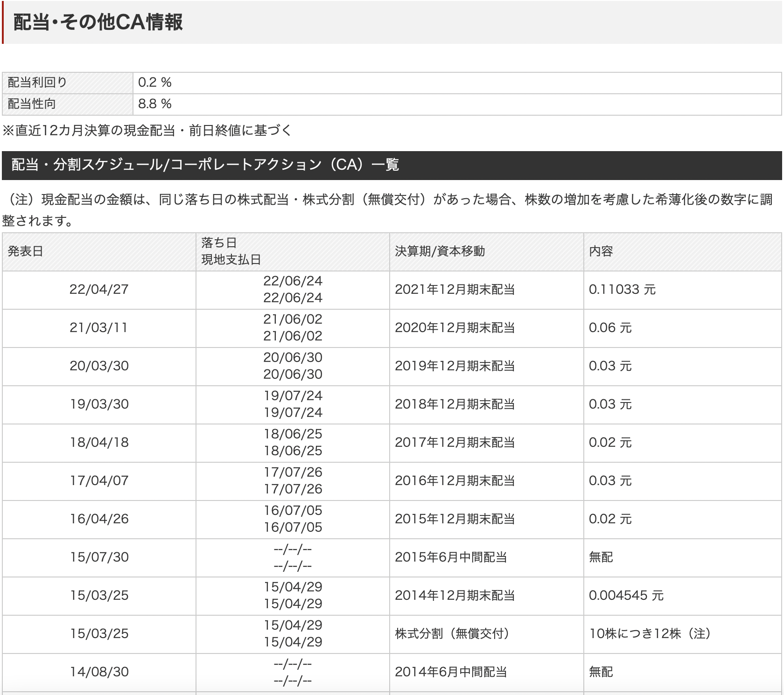Click the ※直近12カ月決算 footnote text
This screenshot has width=784, height=695.
click(x=147, y=131)
